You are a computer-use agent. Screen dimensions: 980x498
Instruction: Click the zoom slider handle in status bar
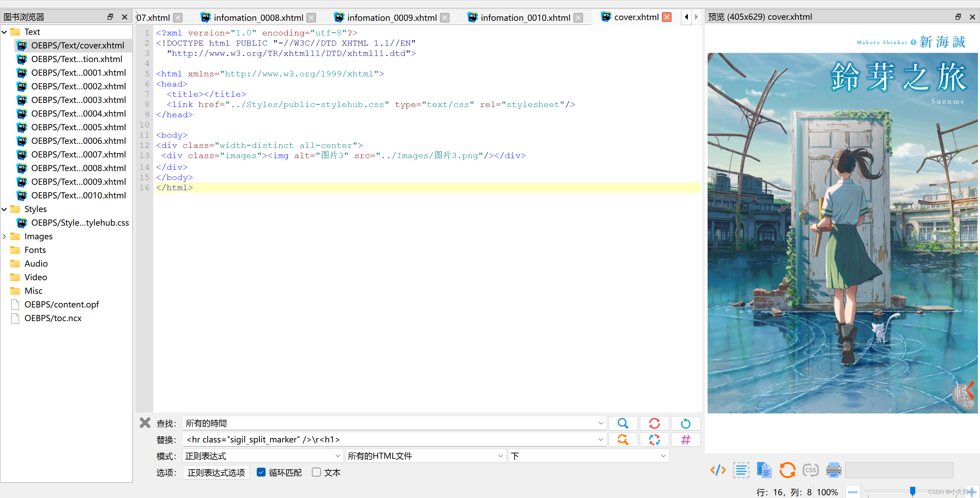pyautogui.click(x=912, y=491)
